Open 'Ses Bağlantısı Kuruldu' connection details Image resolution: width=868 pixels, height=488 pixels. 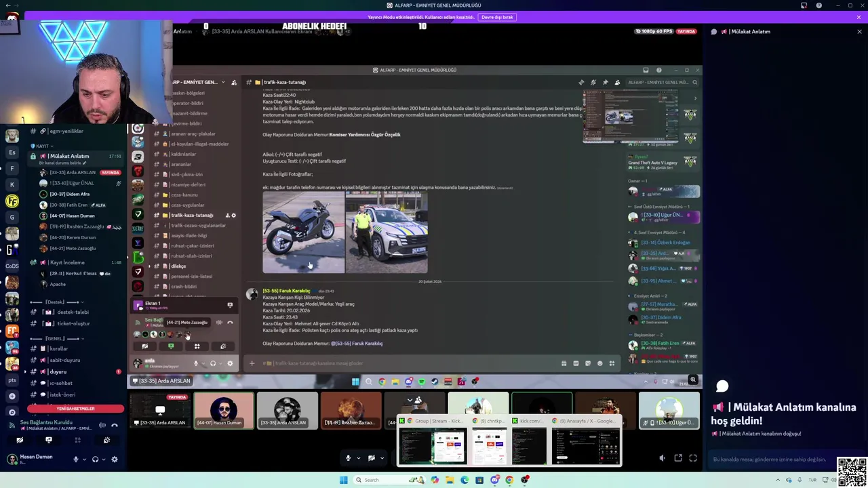tap(46, 422)
